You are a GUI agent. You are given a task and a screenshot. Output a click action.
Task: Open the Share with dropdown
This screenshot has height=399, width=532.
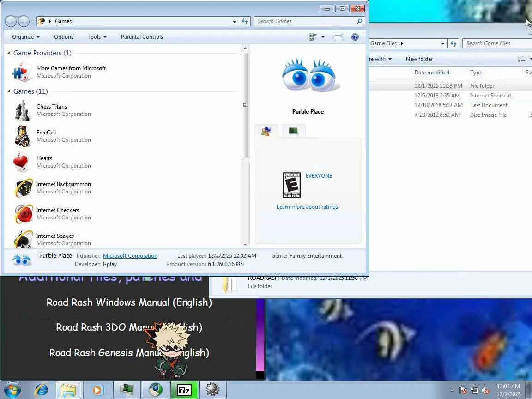click(381, 59)
